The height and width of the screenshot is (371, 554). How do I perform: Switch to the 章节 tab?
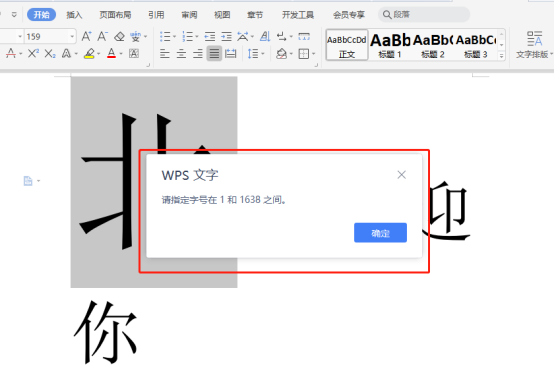255,14
